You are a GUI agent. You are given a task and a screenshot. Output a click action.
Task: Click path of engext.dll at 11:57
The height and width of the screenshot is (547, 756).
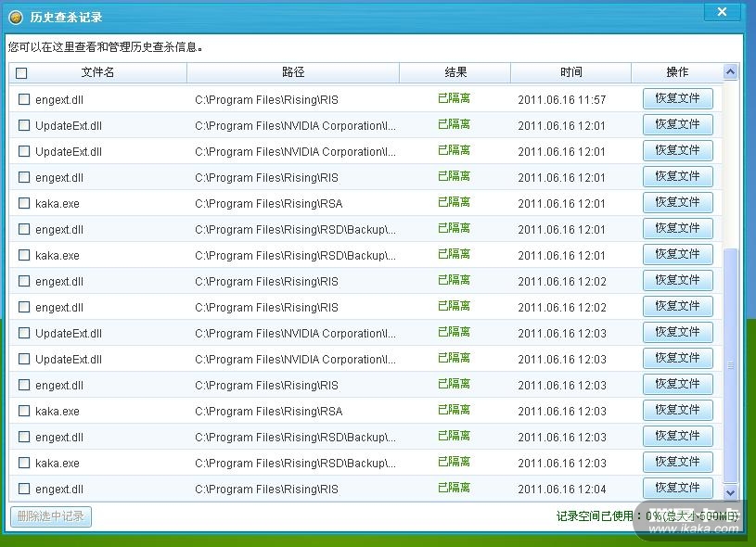coord(266,100)
